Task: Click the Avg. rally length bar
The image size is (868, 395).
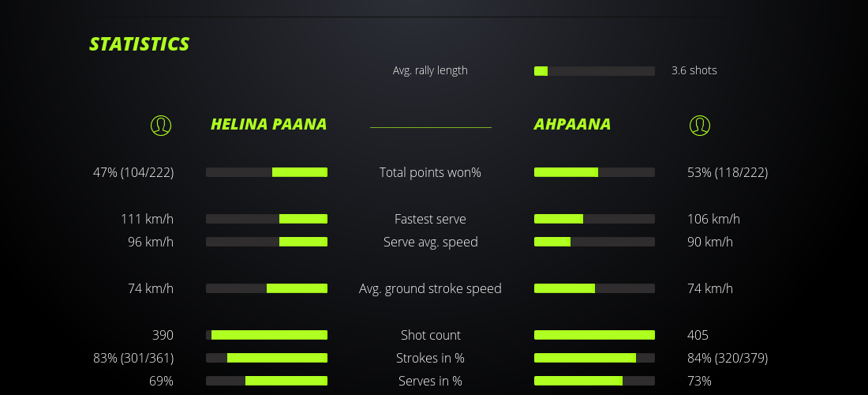Action: pyautogui.click(x=594, y=71)
